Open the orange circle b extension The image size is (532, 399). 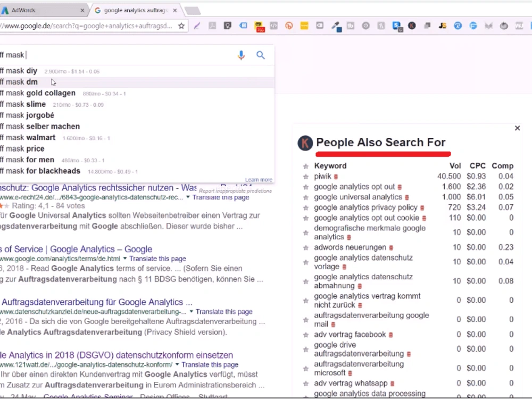click(x=289, y=26)
